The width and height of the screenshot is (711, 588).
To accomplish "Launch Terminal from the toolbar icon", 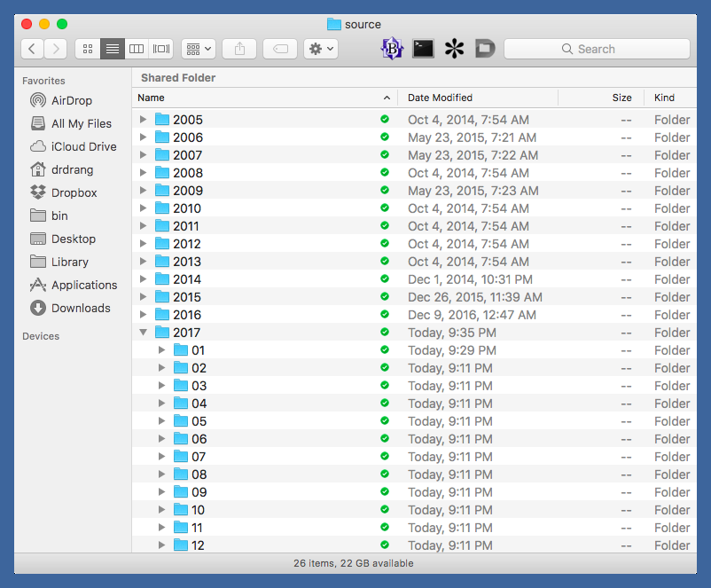I will [423, 49].
